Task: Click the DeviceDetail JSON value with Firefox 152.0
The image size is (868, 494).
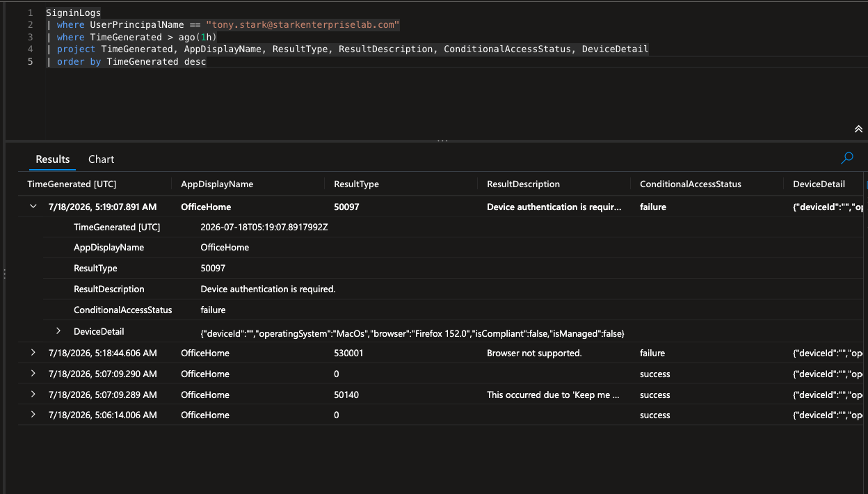Action: pyautogui.click(x=412, y=334)
